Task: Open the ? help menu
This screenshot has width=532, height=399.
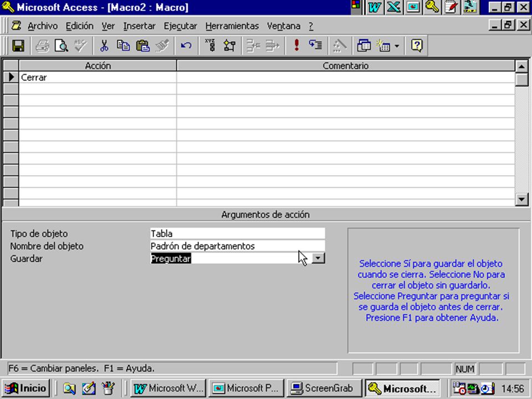Action: [311, 26]
